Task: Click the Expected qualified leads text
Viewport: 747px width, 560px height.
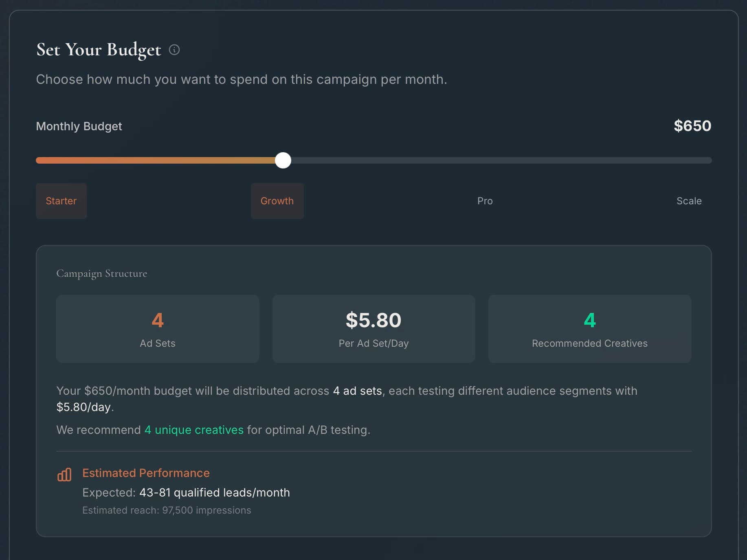Action: click(x=186, y=492)
